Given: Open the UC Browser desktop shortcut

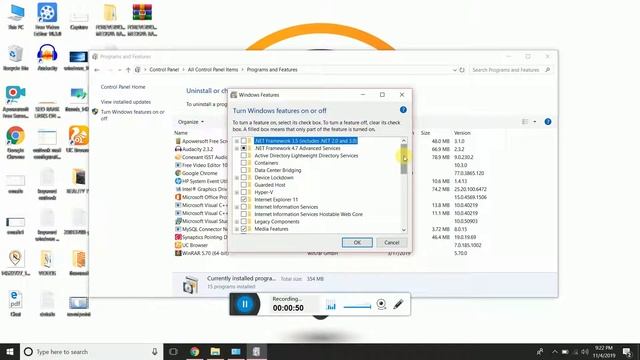Looking at the screenshot, I should pyautogui.click(x=78, y=139).
